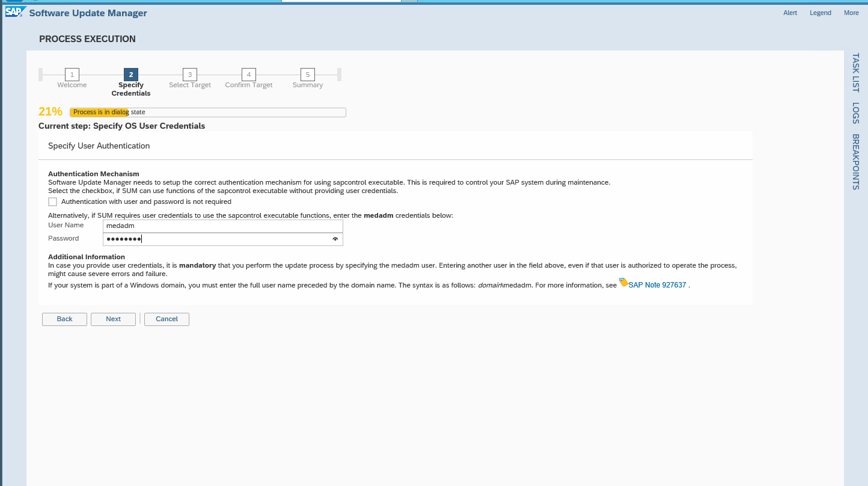This screenshot has width=868, height=486.
Task: Select roadmap step 1 Welcome
Action: click(x=72, y=75)
